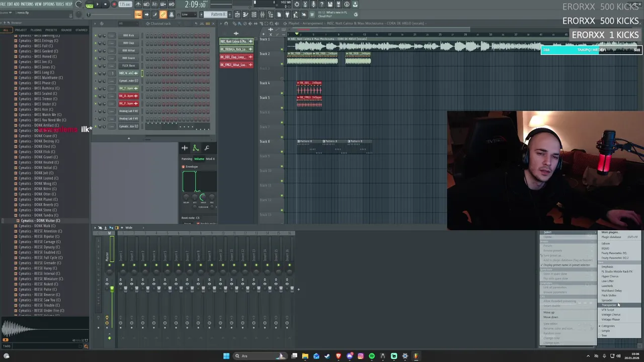Toggle mute LED for 808 Clap channel
Viewport: 644px width, 362px height.
point(96,43)
